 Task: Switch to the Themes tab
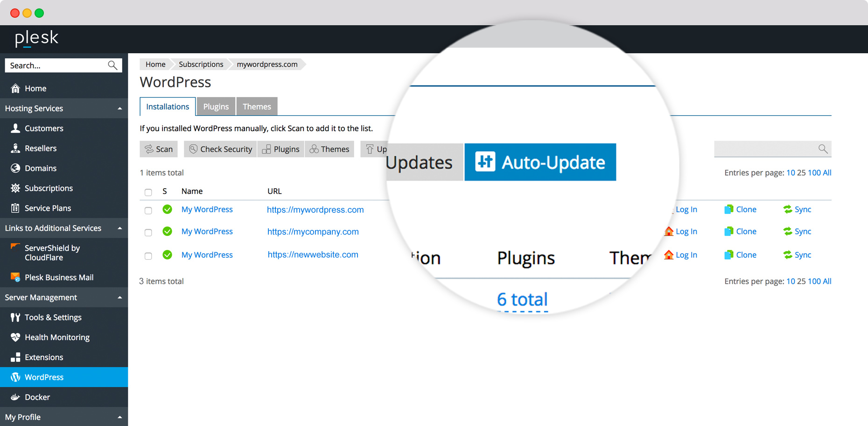coord(257,106)
